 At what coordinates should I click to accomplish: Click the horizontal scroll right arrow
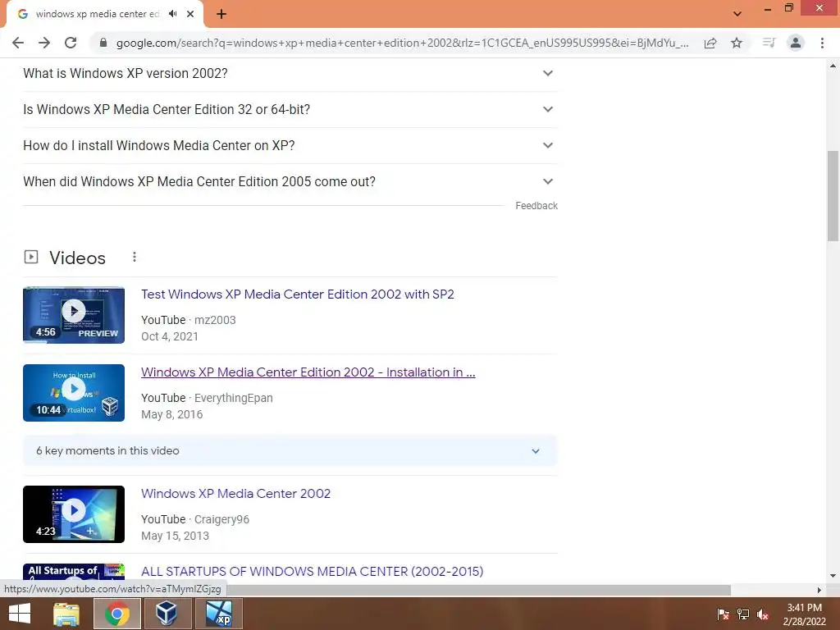819,590
